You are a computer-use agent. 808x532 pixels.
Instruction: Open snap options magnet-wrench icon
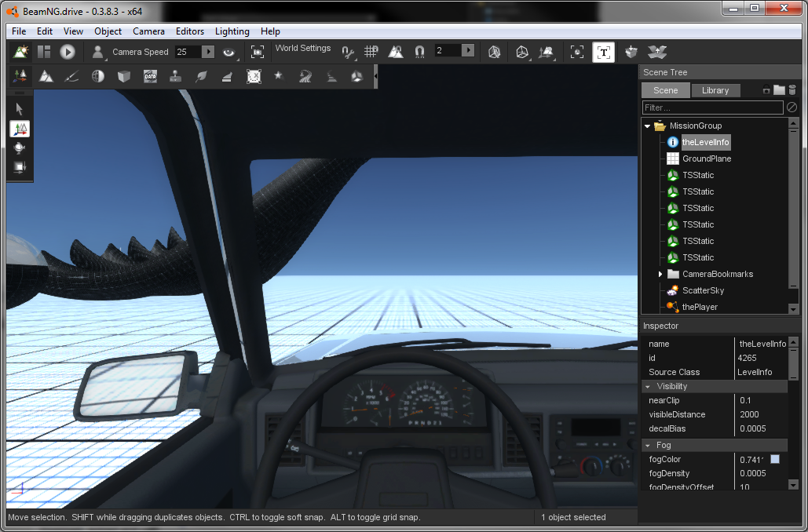(x=349, y=52)
